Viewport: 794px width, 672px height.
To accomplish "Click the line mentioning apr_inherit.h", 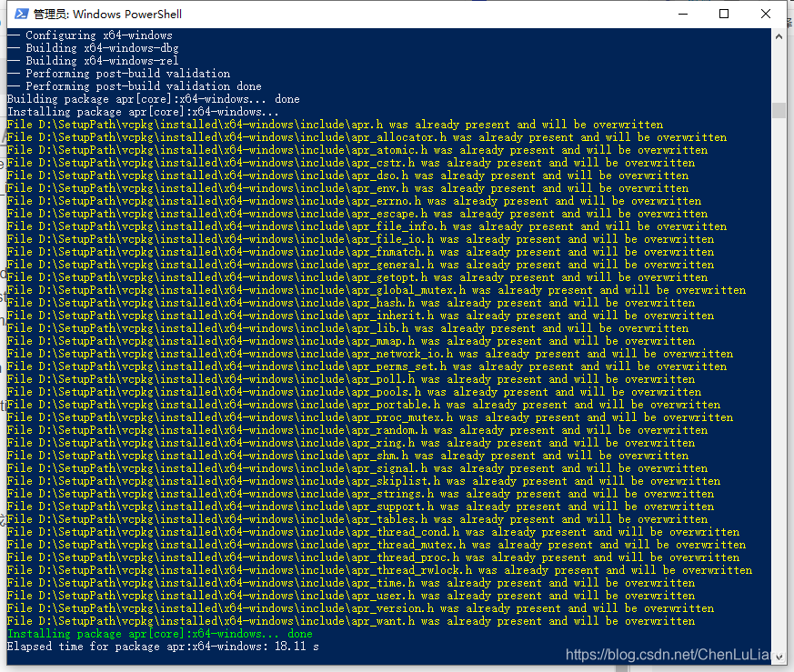I will pos(360,315).
